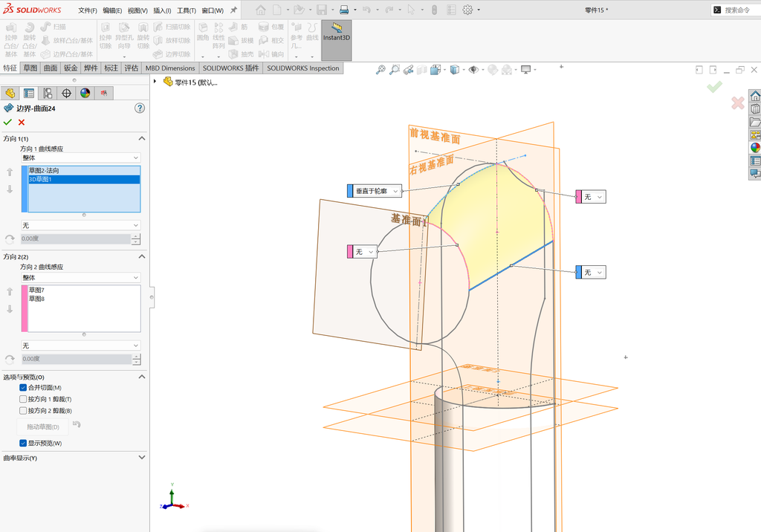Open the Options gear icon
This screenshot has height=532, width=761.
pyautogui.click(x=467, y=10)
